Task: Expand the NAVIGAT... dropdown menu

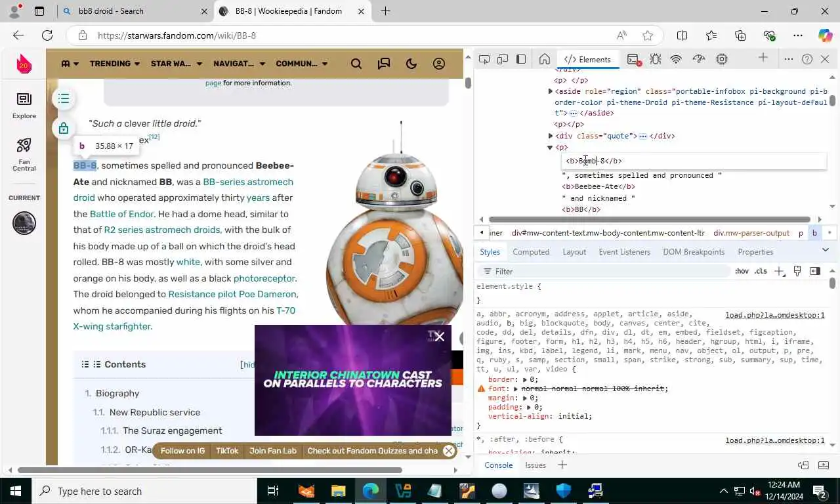Action: 239,64
